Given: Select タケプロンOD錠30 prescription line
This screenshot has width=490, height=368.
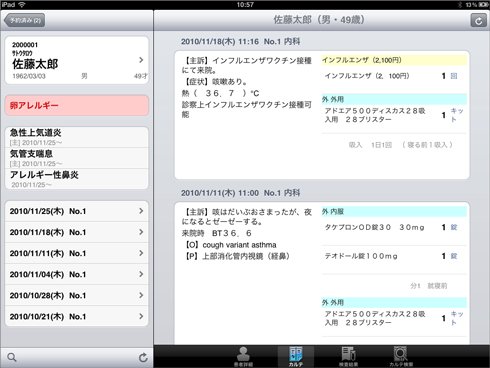Looking at the screenshot, I should [394, 227].
